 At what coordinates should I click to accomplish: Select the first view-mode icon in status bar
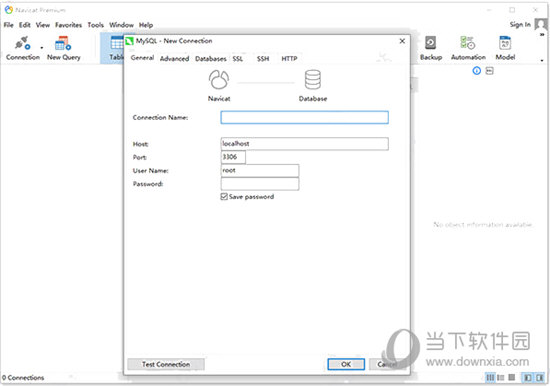pyautogui.click(x=490, y=378)
